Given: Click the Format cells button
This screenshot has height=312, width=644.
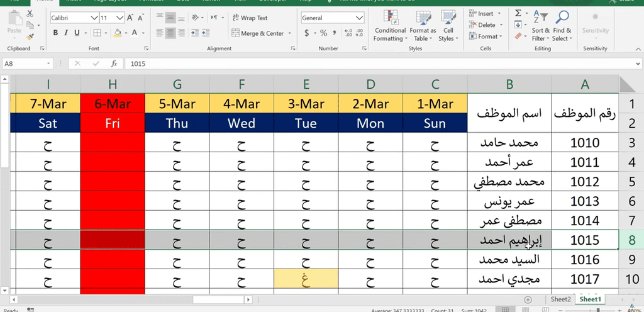Looking at the screenshot, I should (487, 36).
